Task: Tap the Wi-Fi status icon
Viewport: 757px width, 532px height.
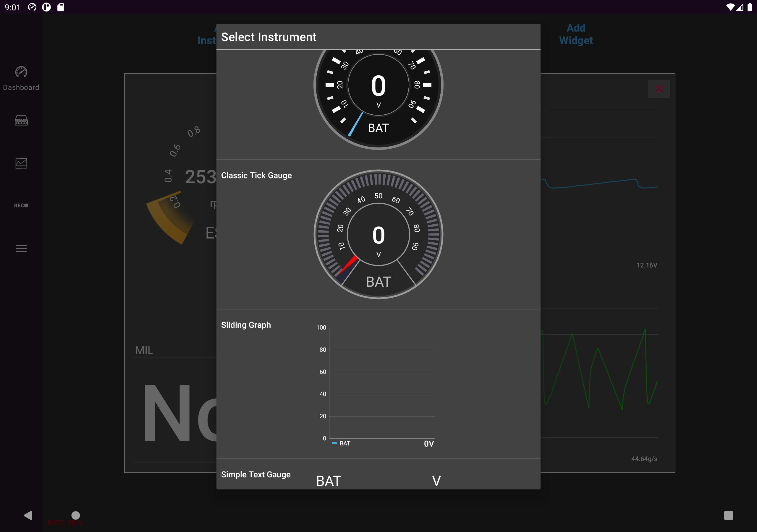Action: point(730,7)
